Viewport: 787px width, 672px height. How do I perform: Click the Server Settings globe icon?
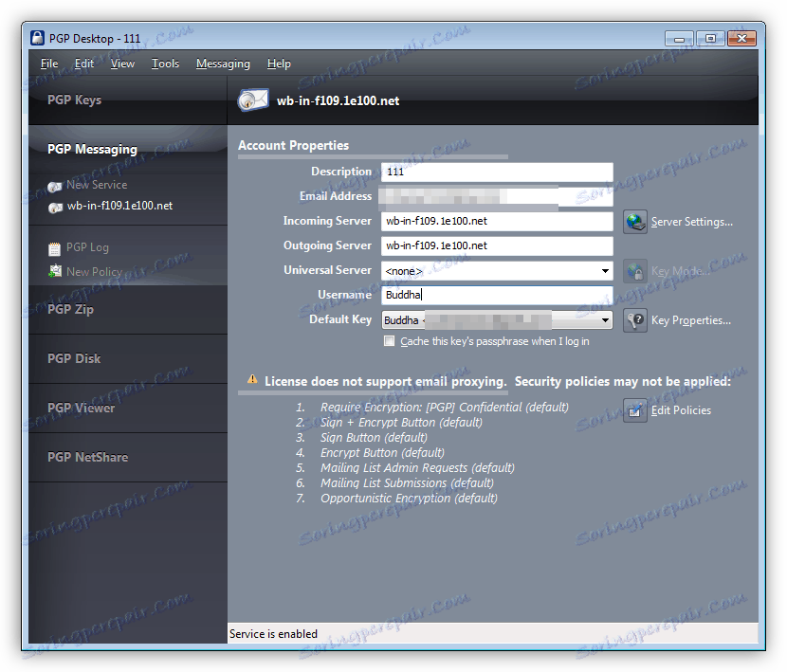point(635,222)
